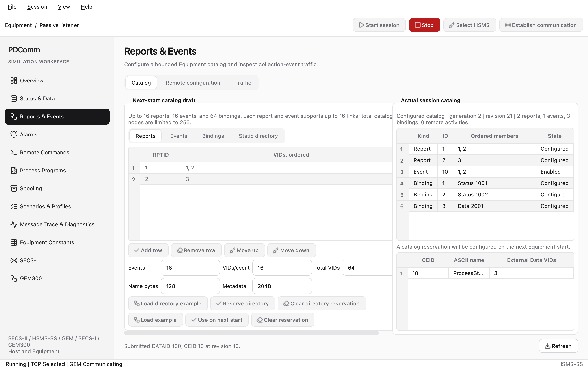Click the VIDs/event input field

click(282, 268)
